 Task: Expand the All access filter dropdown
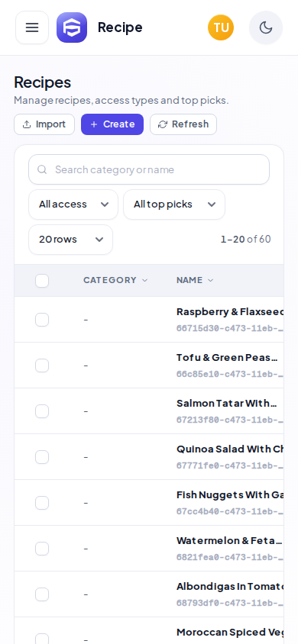[x=73, y=204]
